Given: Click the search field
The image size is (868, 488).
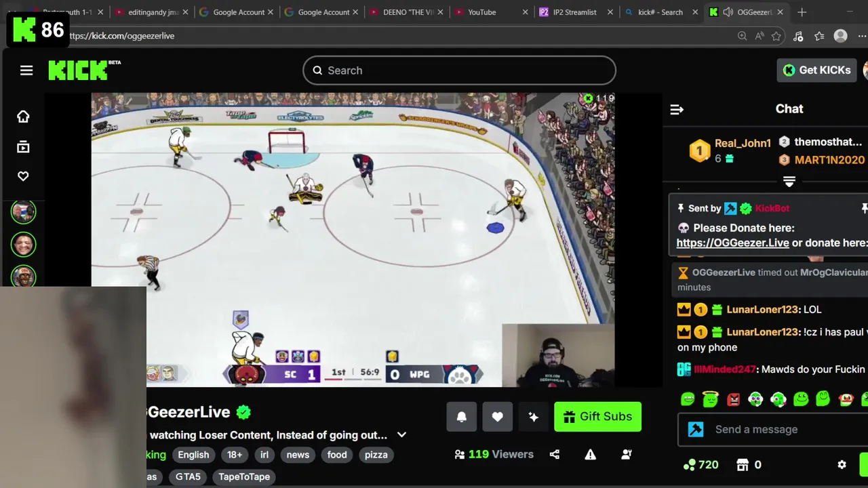Looking at the screenshot, I should point(459,70).
